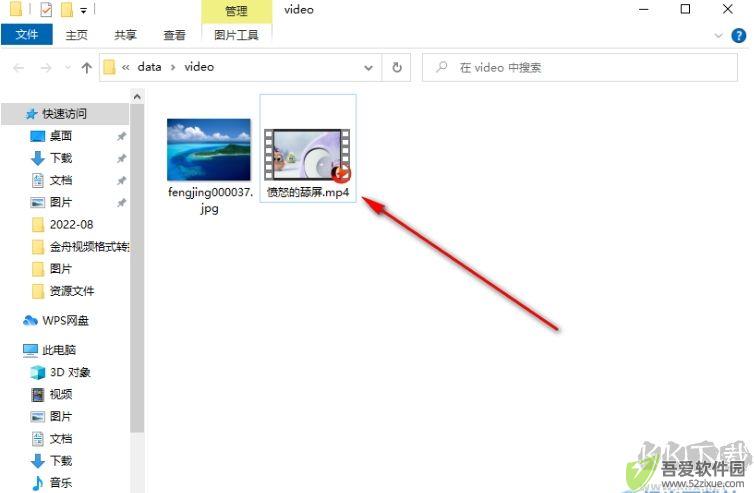The width and height of the screenshot is (754, 493).
Task: Select 快速访问 in navigation pane
Action: (64, 114)
